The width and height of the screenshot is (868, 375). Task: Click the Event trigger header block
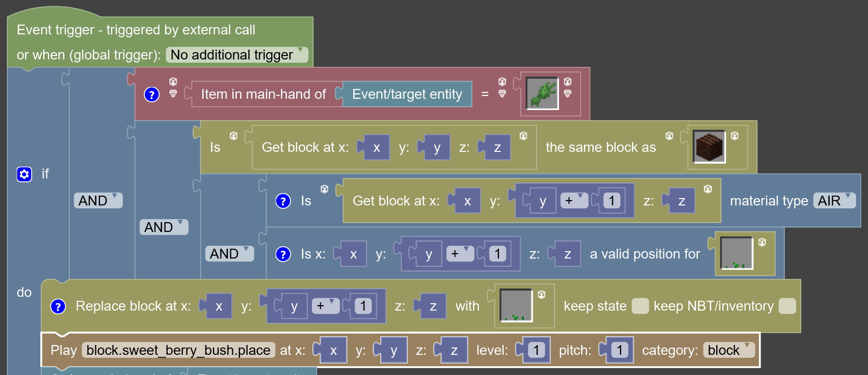pyautogui.click(x=160, y=42)
